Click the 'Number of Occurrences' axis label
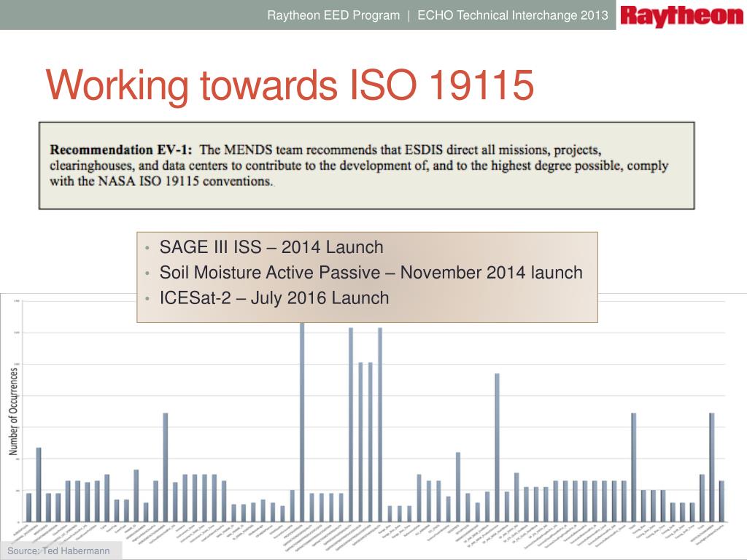 coord(13,411)
